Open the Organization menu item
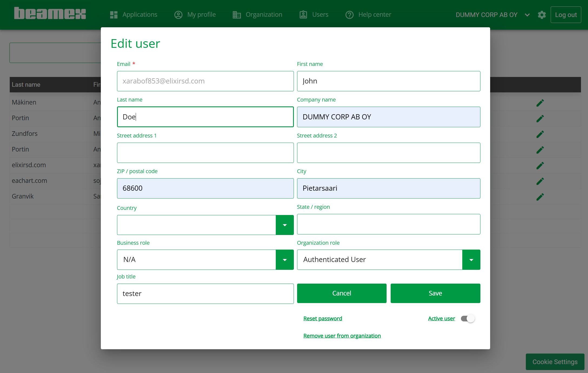This screenshot has width=588, height=373. pyautogui.click(x=257, y=15)
